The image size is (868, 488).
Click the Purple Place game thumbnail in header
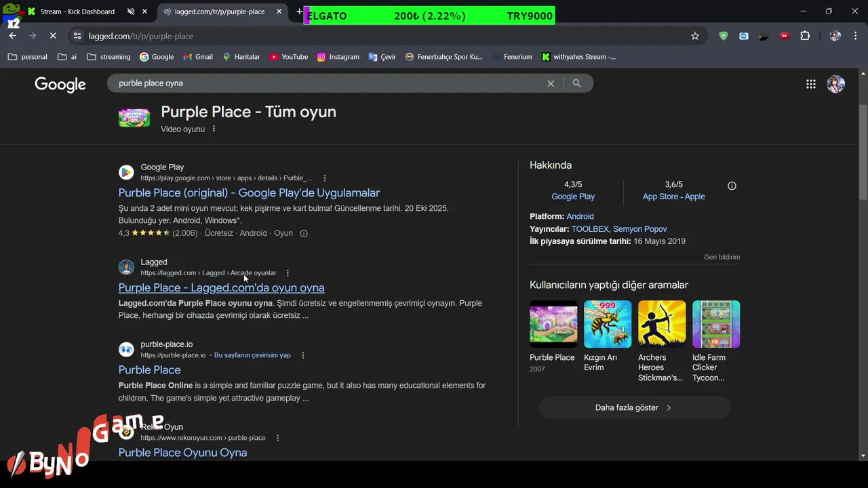(x=134, y=118)
